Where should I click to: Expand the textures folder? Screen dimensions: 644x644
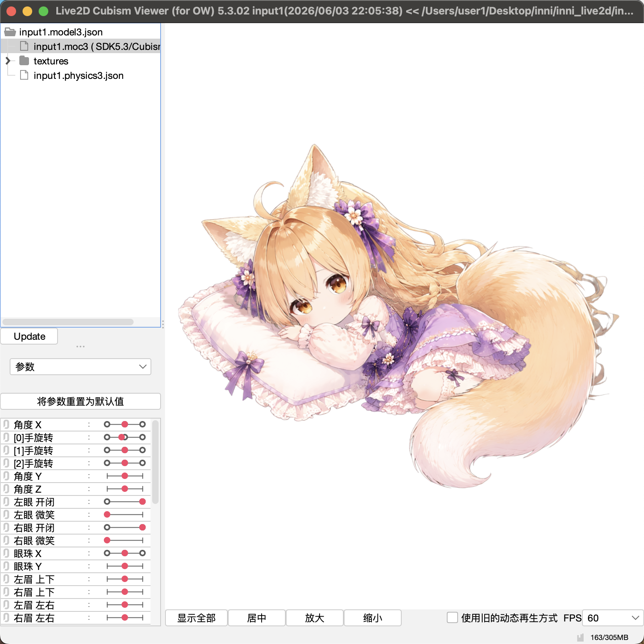point(8,61)
